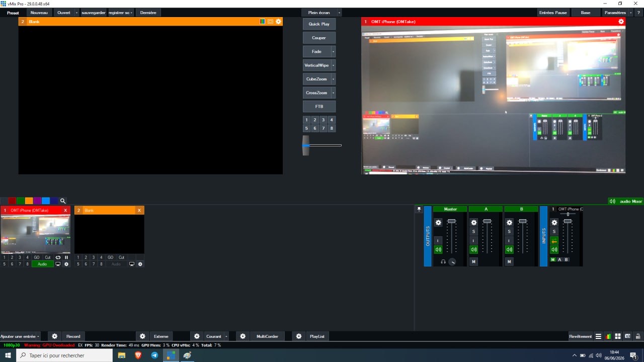Start Record button
Image resolution: width=644 pixels, height=362 pixels.
[73, 336]
